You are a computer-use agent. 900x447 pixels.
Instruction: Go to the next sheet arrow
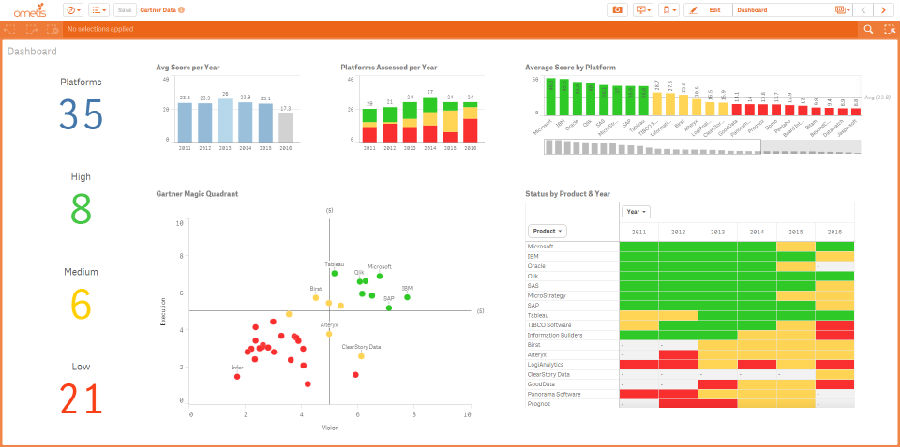[x=883, y=10]
